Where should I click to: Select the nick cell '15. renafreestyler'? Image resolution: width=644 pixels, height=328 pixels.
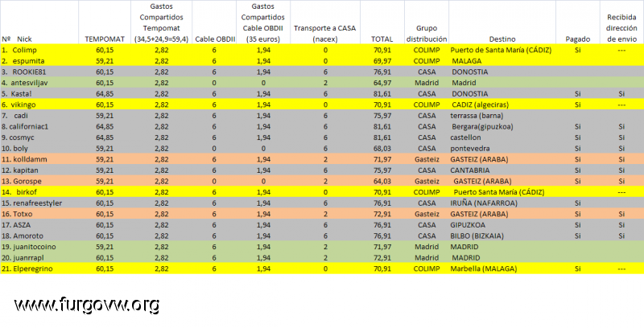tap(32, 203)
